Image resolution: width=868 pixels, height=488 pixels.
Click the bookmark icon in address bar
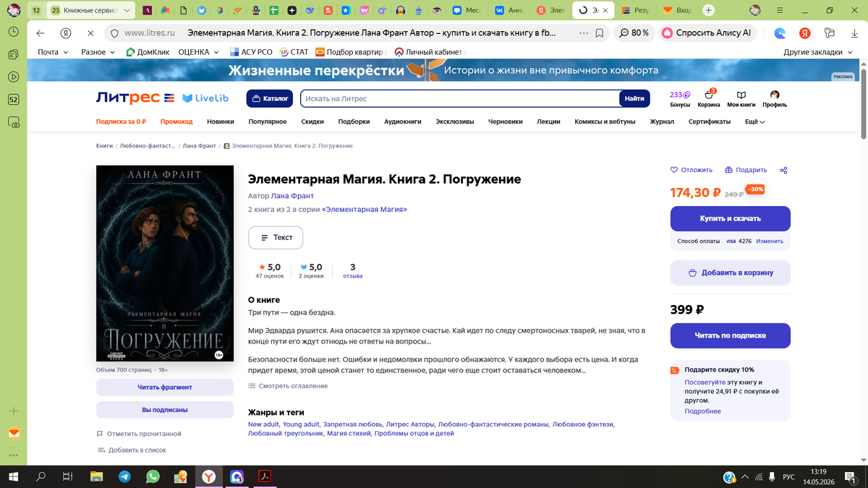[600, 33]
